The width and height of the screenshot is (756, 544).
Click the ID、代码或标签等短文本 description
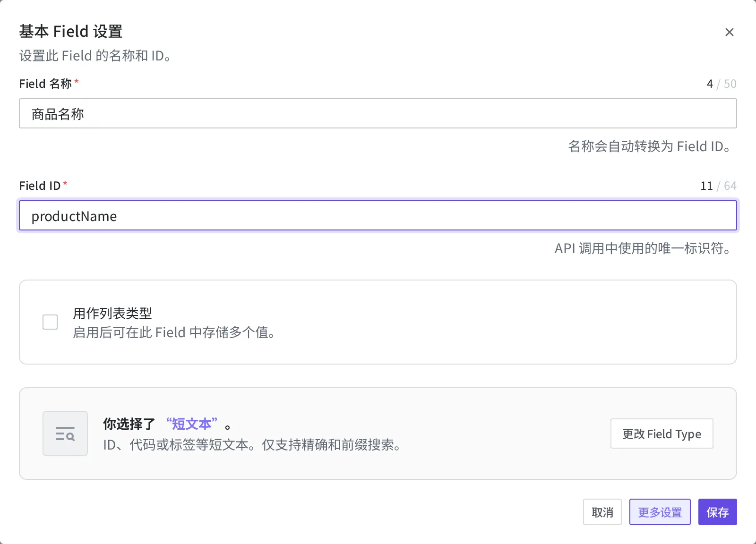(253, 445)
